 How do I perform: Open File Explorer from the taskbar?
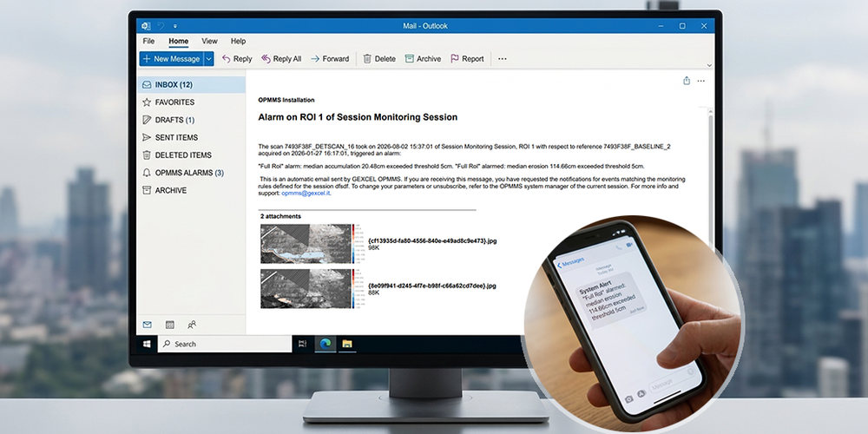click(x=347, y=344)
